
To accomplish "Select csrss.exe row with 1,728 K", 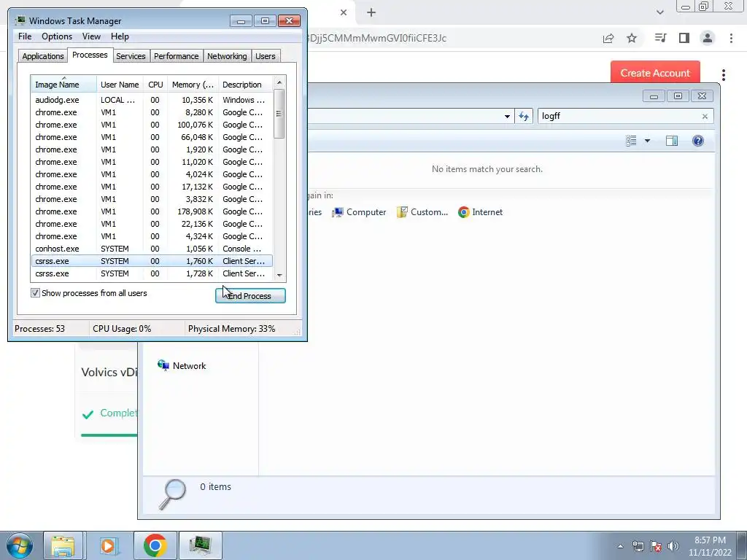I will tap(152, 273).
